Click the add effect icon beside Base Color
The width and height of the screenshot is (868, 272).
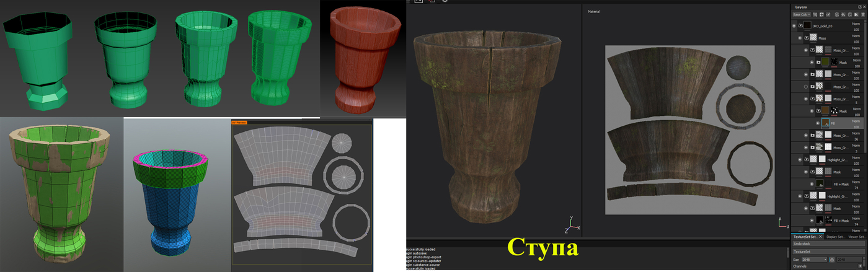[x=815, y=14]
